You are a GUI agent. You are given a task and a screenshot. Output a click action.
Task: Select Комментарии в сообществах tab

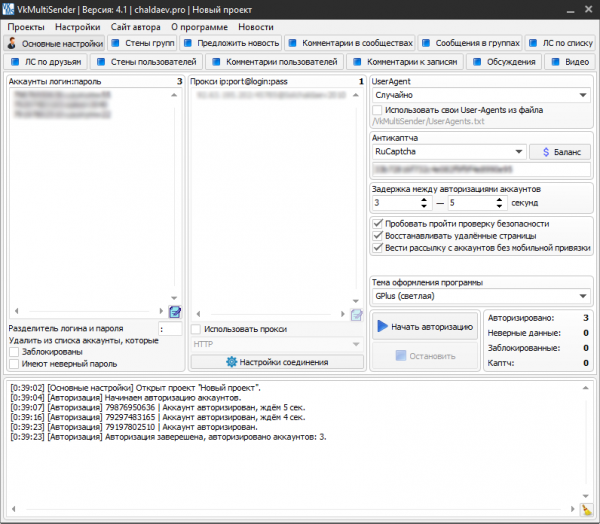pyautogui.click(x=350, y=43)
